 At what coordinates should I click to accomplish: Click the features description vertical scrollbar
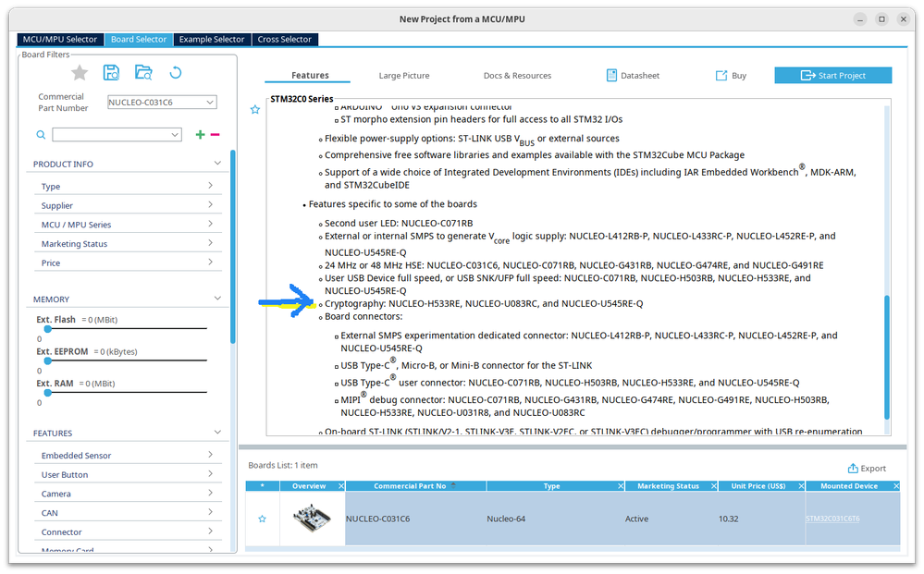tap(887, 358)
